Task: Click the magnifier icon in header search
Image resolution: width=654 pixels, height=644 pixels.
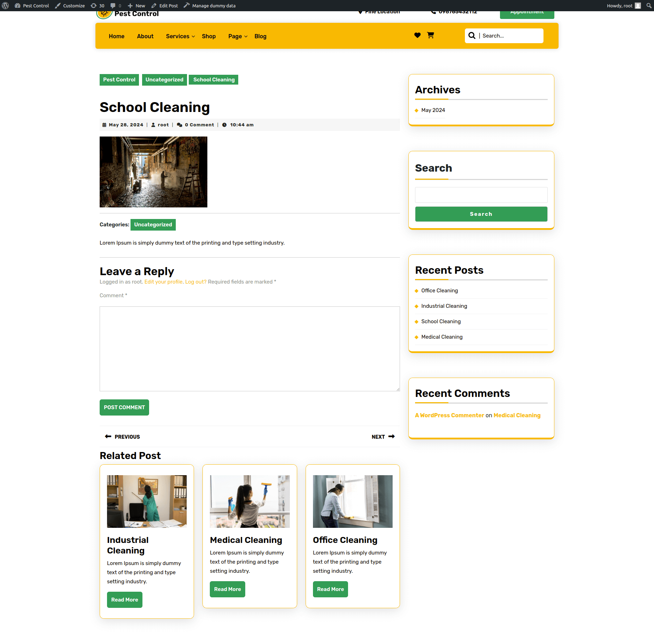Action: coord(472,36)
